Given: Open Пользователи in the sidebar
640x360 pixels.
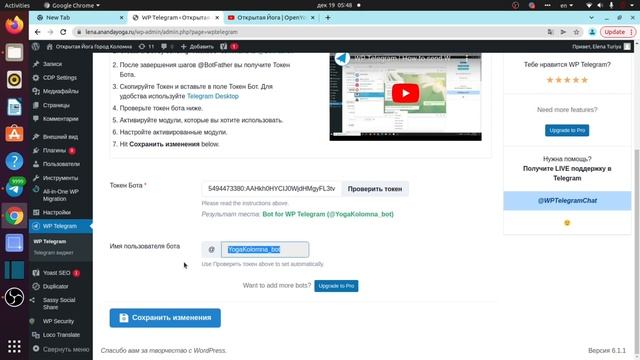Looking at the screenshot, I should 61,164.
